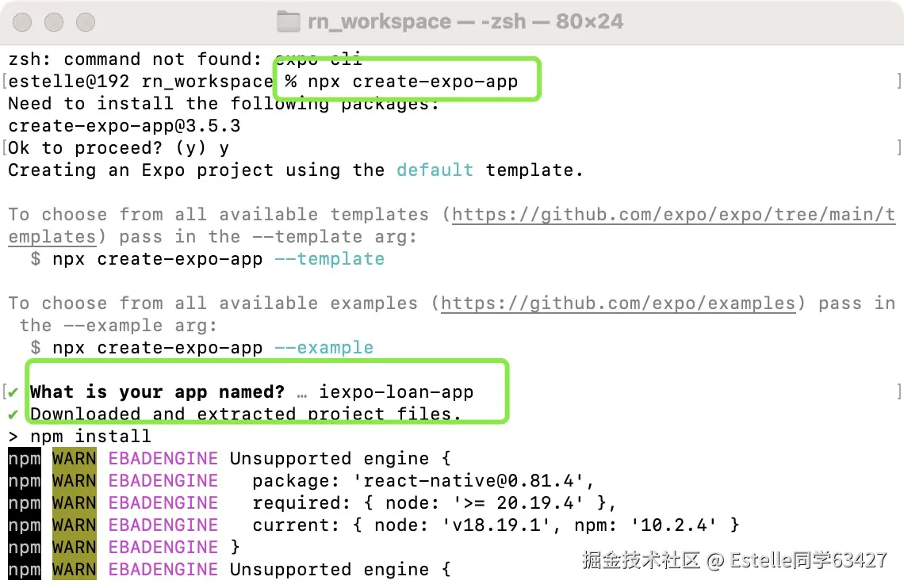Click the 'npx create-expo-app' command at the prompt
Viewport: 904px width, 588px height.
coord(412,82)
